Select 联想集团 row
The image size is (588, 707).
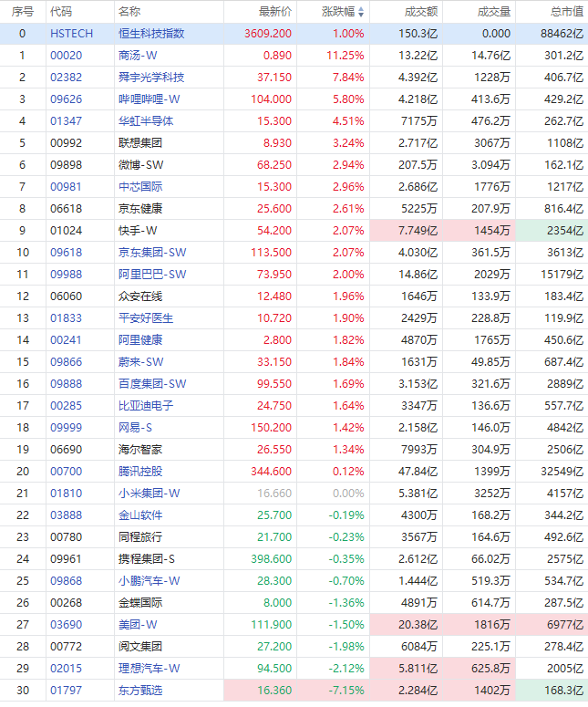pyautogui.click(x=294, y=143)
